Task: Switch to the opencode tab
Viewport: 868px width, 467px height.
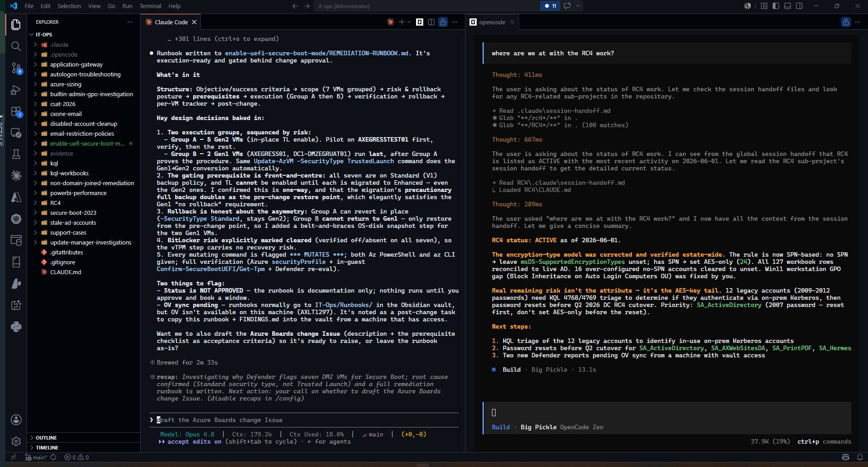Action: pos(492,22)
